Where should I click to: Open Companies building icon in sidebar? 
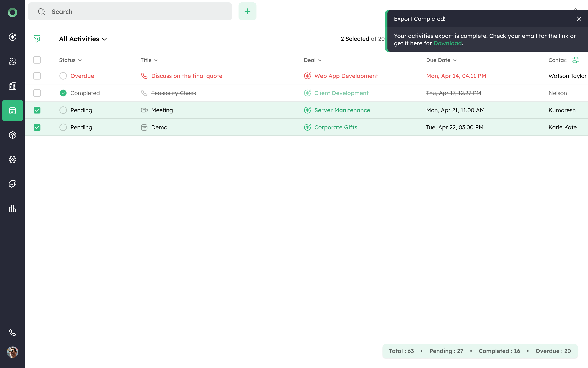[12, 86]
